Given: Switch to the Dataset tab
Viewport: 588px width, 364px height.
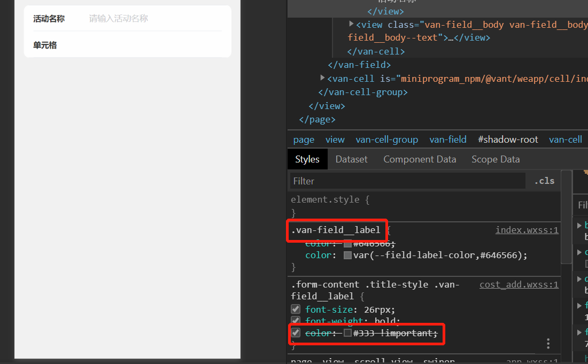Looking at the screenshot, I should [351, 159].
